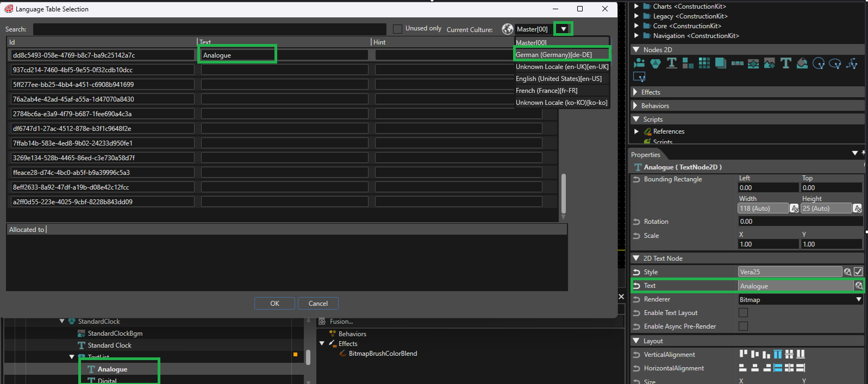Screen dimensions: 868x384
Task: Confirm the dialog with OK
Action: click(x=274, y=303)
